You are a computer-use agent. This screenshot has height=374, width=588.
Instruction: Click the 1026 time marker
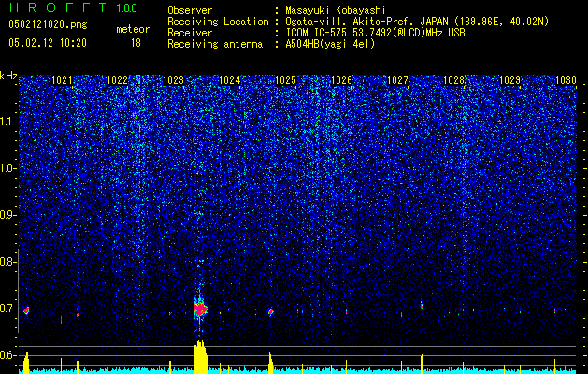point(341,80)
